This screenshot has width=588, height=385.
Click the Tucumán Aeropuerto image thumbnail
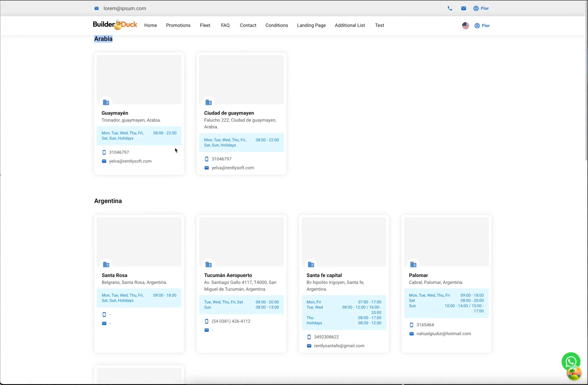click(241, 241)
